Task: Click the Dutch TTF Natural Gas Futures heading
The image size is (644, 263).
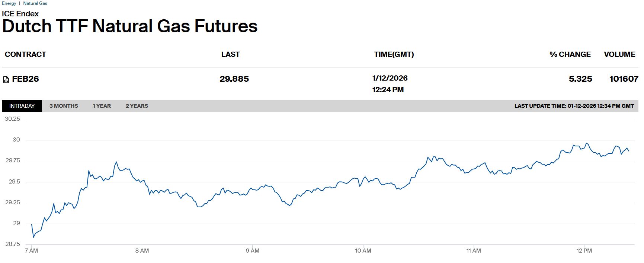Action: 130,26
